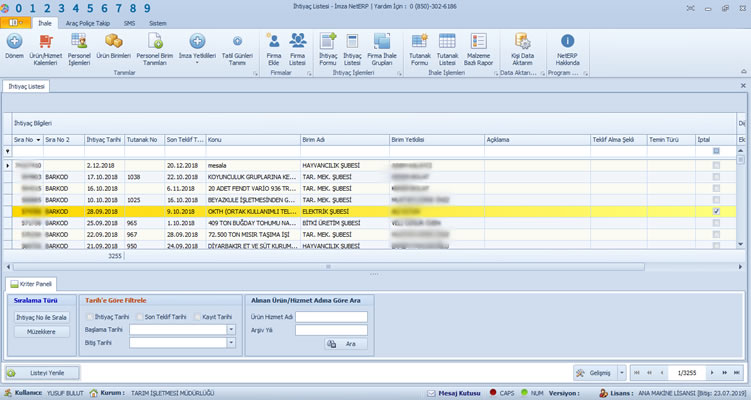The width and height of the screenshot is (751, 400).
Task: Go to the next record arrow
Action: click(712, 373)
